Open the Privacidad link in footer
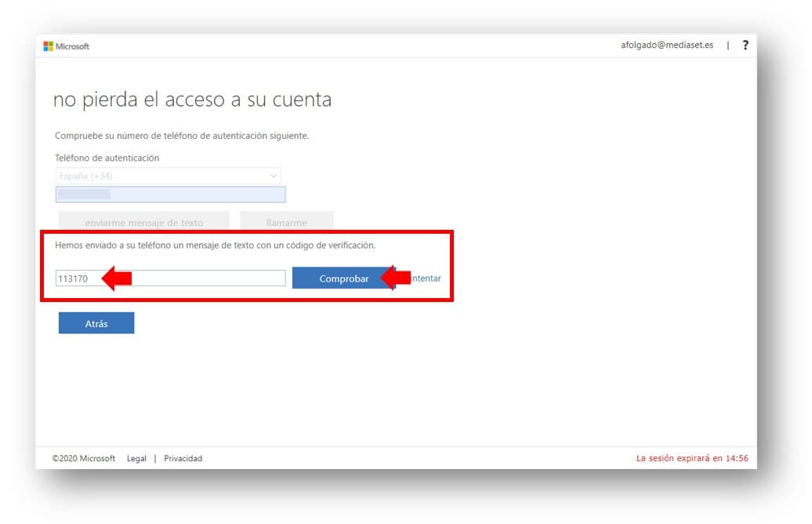812x524 pixels. (x=183, y=458)
